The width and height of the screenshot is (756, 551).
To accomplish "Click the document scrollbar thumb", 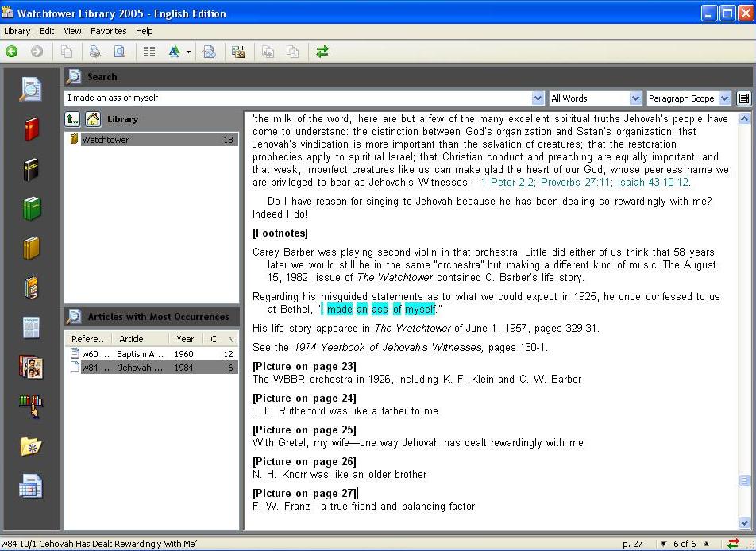I will [x=744, y=480].
